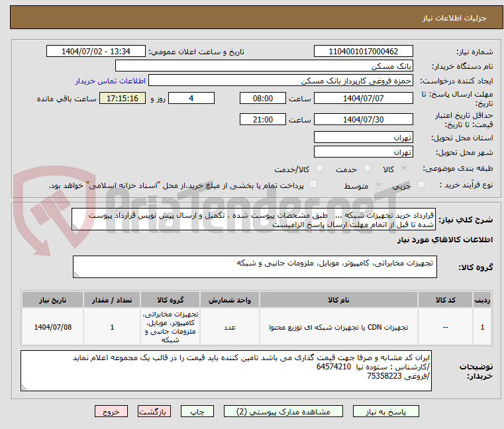This screenshot has height=429, width=504.
Task: Click the شماره نیاز number field
Action: coord(363,52)
